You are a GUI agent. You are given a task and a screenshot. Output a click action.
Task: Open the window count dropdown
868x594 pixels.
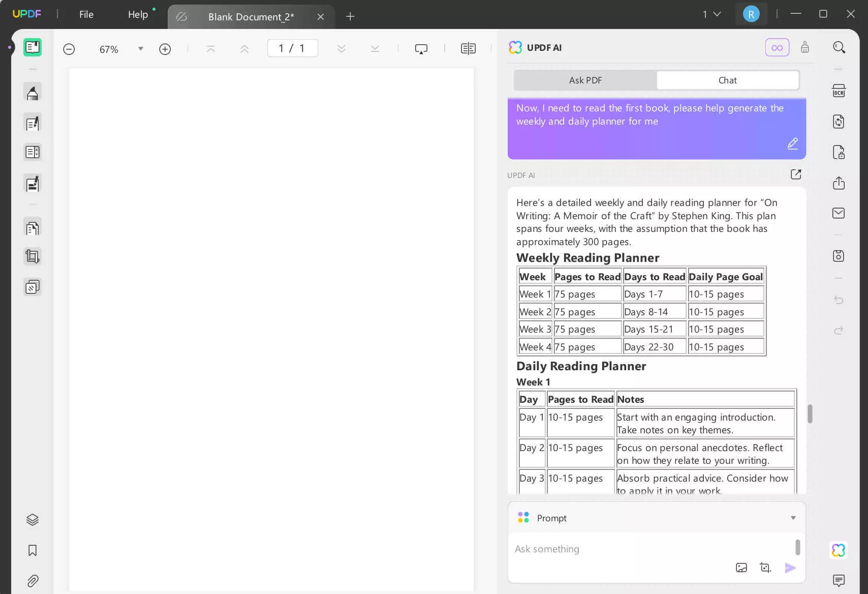[x=711, y=14]
